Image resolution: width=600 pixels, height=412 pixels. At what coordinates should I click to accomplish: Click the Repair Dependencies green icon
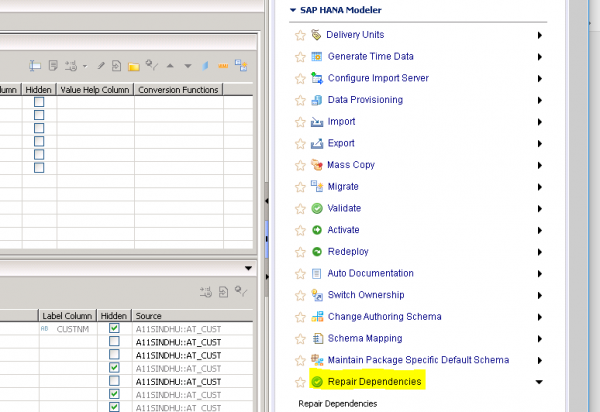tap(317, 382)
